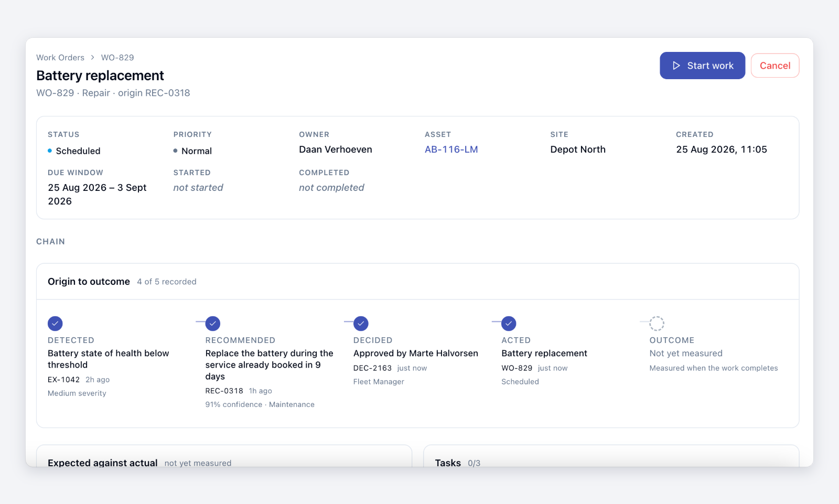The width and height of the screenshot is (839, 504).
Task: Click the CHAIN section label
Action: (50, 242)
